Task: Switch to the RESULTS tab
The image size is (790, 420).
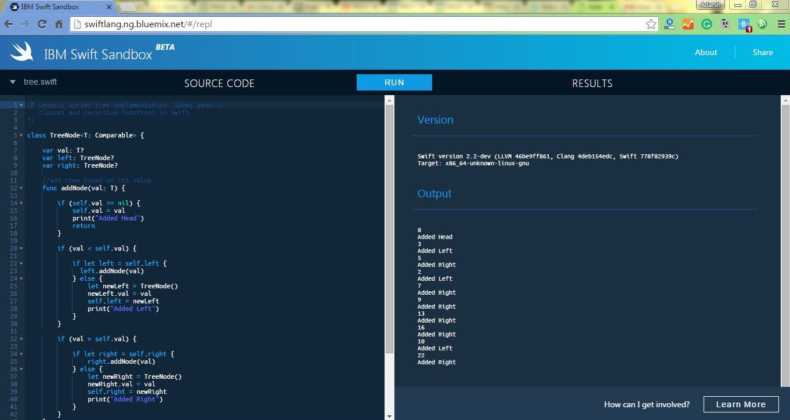Action: 592,83
